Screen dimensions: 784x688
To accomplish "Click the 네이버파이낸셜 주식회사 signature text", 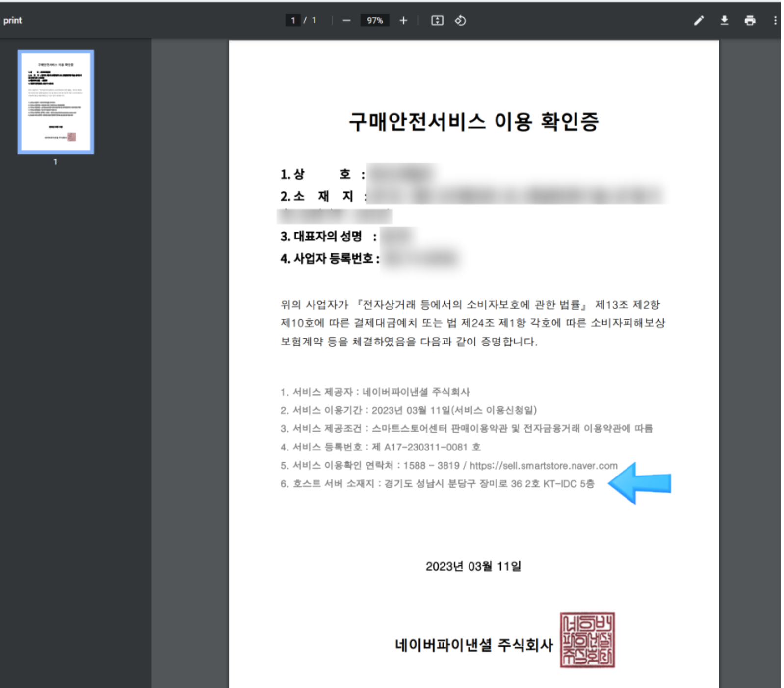I will [x=474, y=645].
